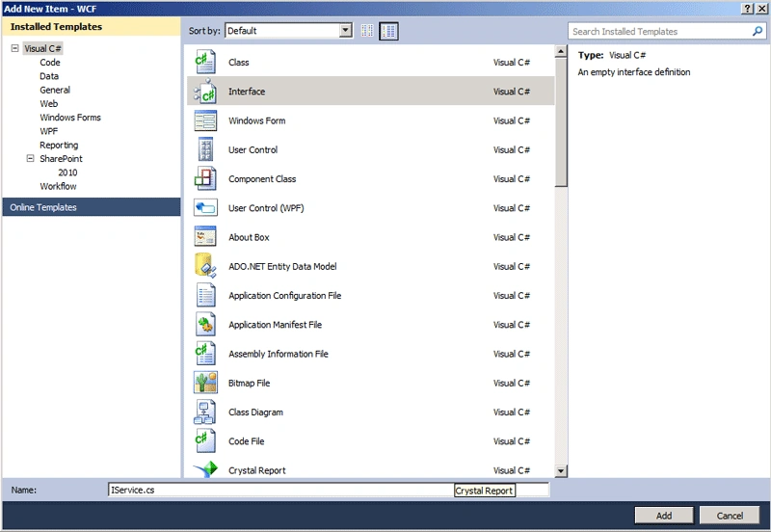Click the Code File template name
Viewport: 771px width, 532px height.
click(x=246, y=441)
